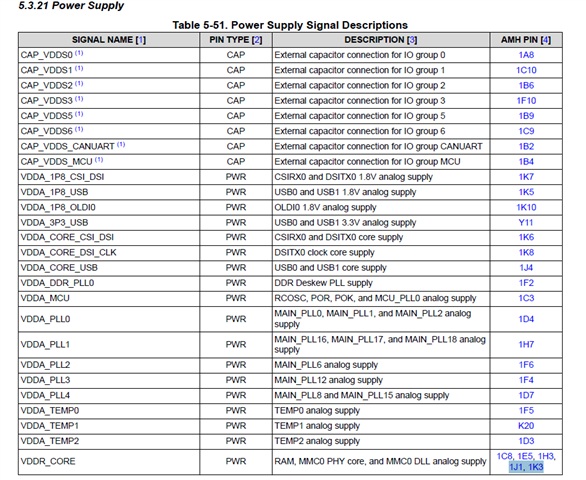Click the VDDA_PLL4 signal name
Screen dimensions: 586x480
click(x=45, y=396)
